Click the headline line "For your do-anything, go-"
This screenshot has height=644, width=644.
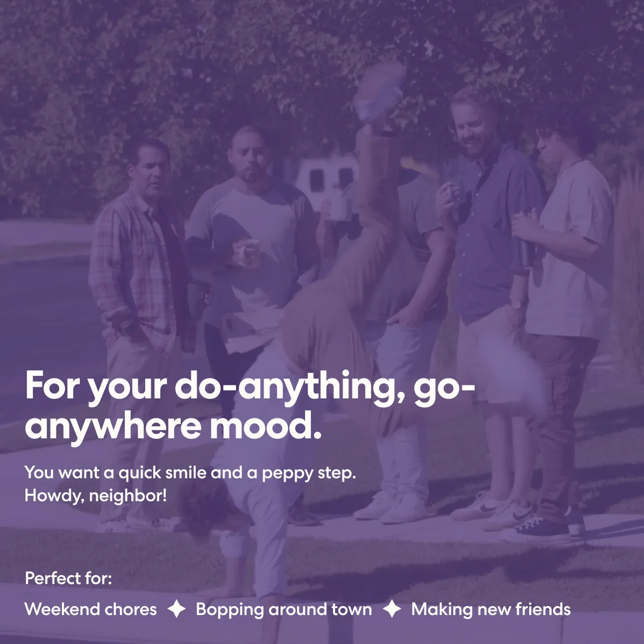click(x=250, y=386)
